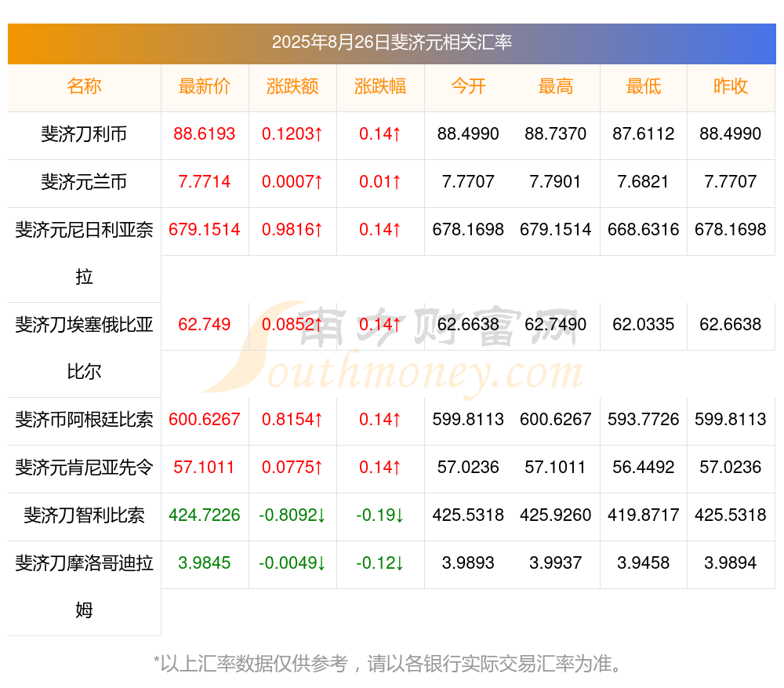Screen dimensions: 784x688
Task: Select the 最低 column header
Action: (644, 86)
